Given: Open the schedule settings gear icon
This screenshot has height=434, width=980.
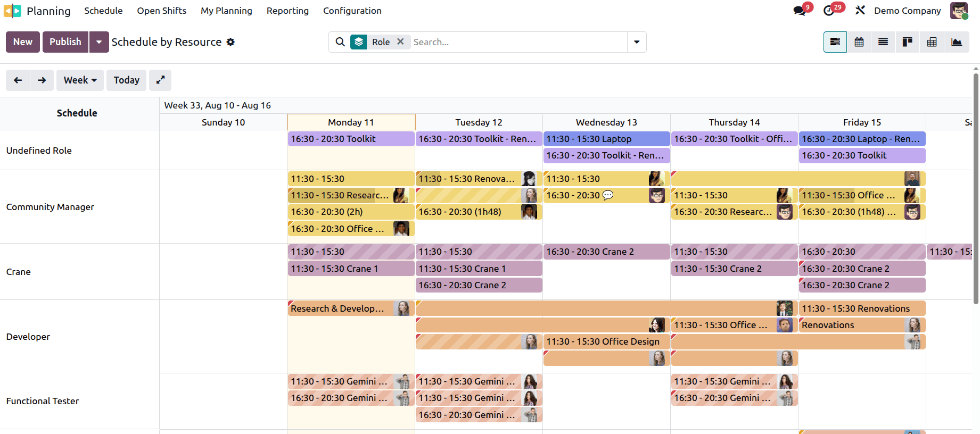Looking at the screenshot, I should pos(230,42).
